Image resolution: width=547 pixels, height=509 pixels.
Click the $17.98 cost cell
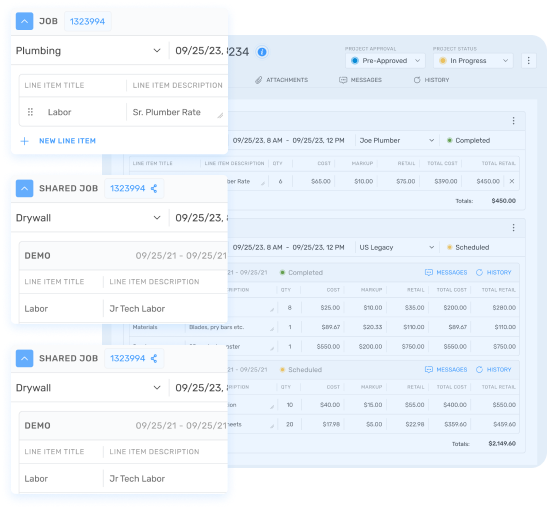(x=331, y=424)
